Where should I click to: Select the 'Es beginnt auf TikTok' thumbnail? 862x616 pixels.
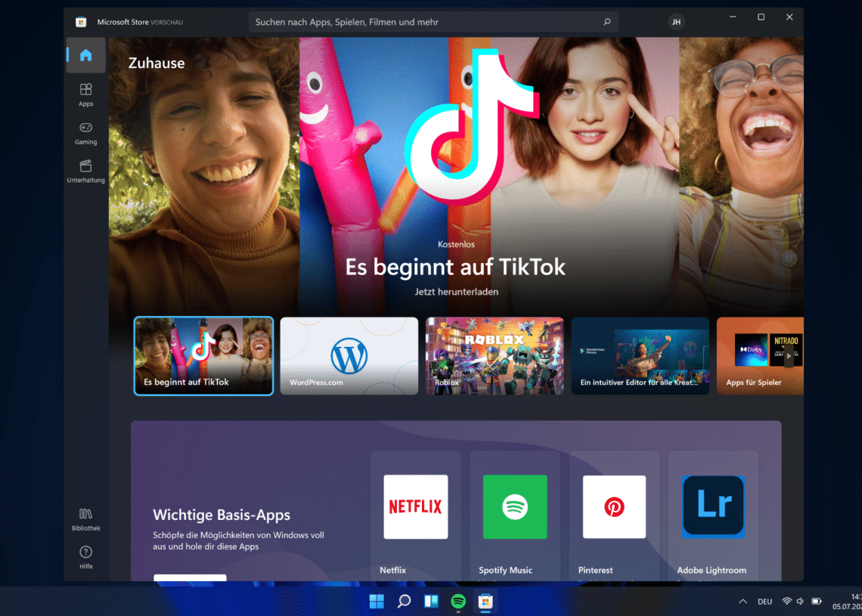(x=204, y=356)
